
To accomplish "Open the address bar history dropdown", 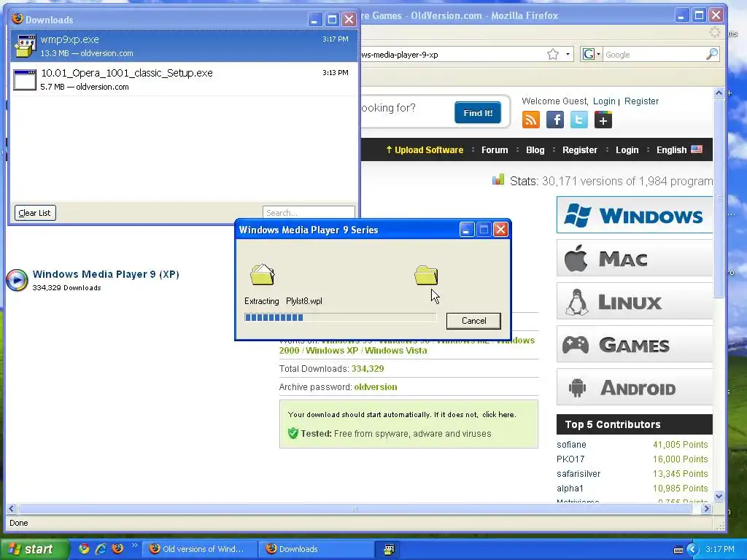I will [x=568, y=54].
